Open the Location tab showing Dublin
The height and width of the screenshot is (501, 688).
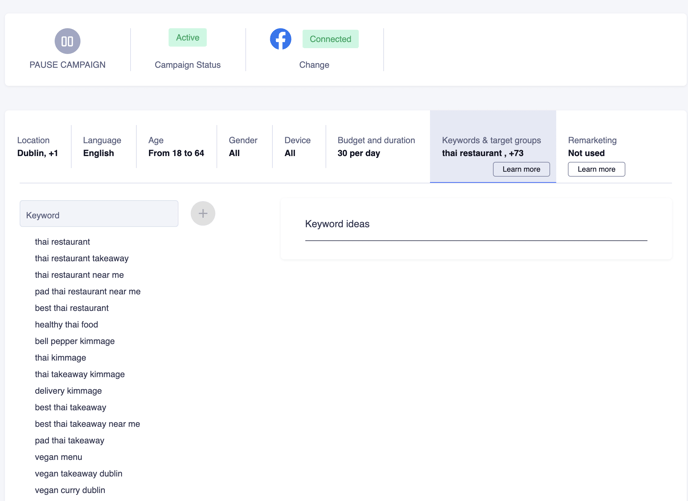pyautogui.click(x=38, y=147)
